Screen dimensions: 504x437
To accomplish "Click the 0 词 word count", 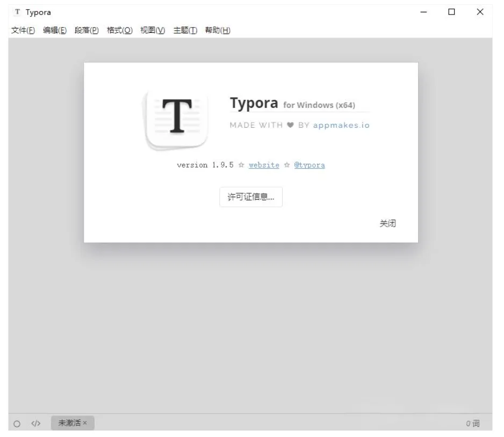I will tap(473, 424).
